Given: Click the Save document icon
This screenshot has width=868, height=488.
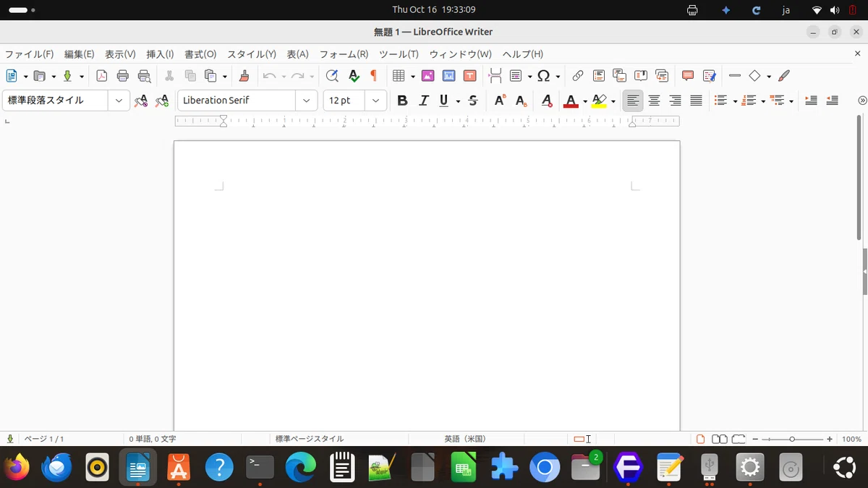Looking at the screenshot, I should click(68, 76).
